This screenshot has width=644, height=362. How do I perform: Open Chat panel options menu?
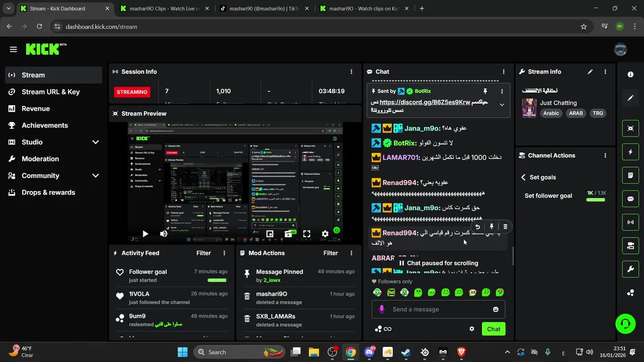coord(504,72)
